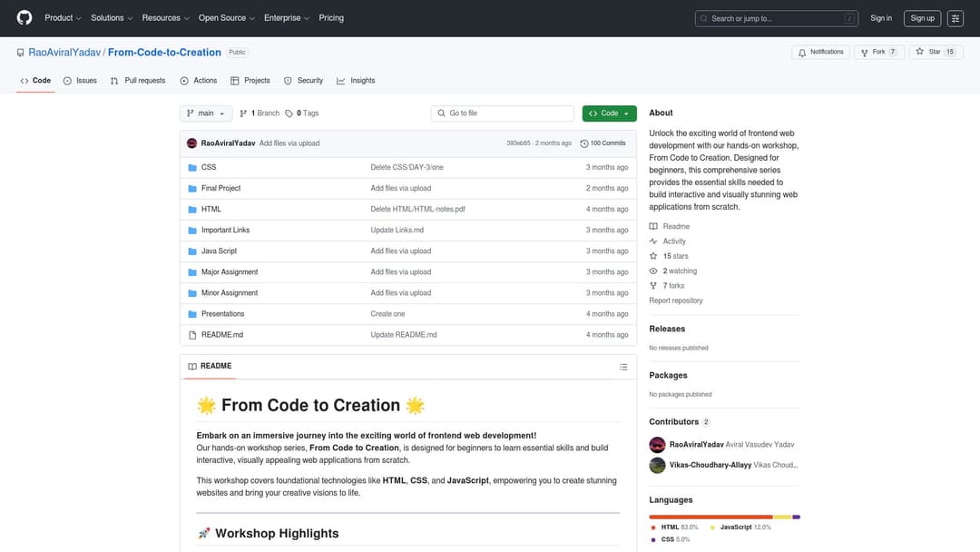This screenshot has height=552, width=980.
Task: Open commit message 'Delete CSS/DAY-3/one'
Action: tap(407, 168)
